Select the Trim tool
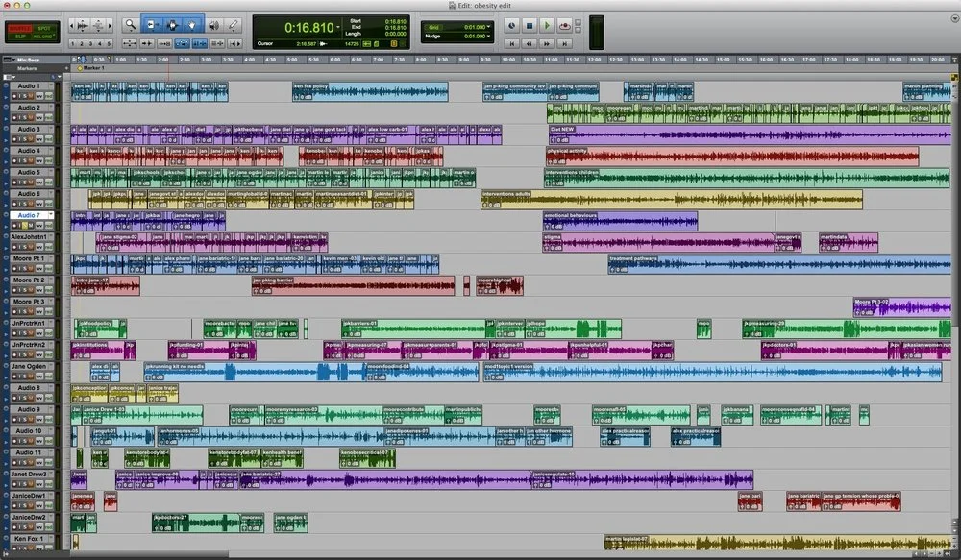This screenshot has width=961, height=560. 152,25
